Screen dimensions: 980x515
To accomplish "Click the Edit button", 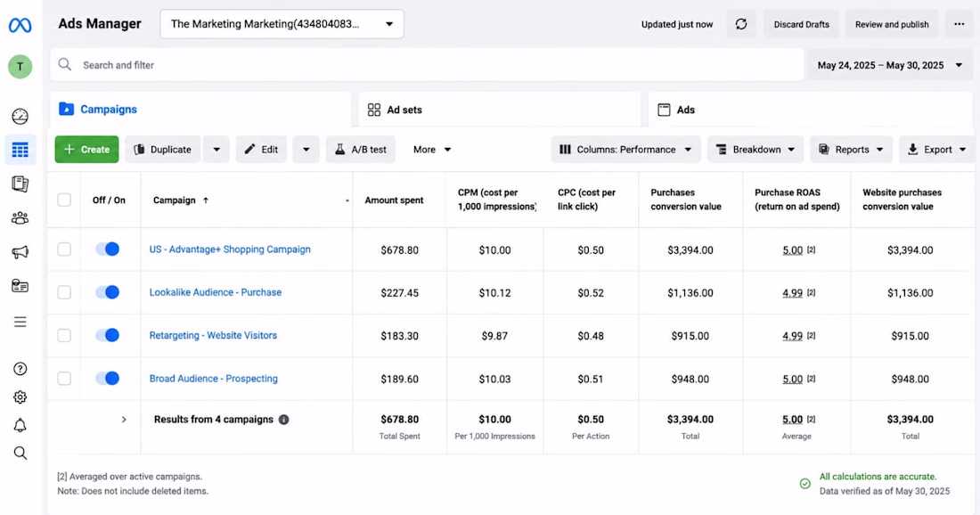I will pyautogui.click(x=261, y=150).
